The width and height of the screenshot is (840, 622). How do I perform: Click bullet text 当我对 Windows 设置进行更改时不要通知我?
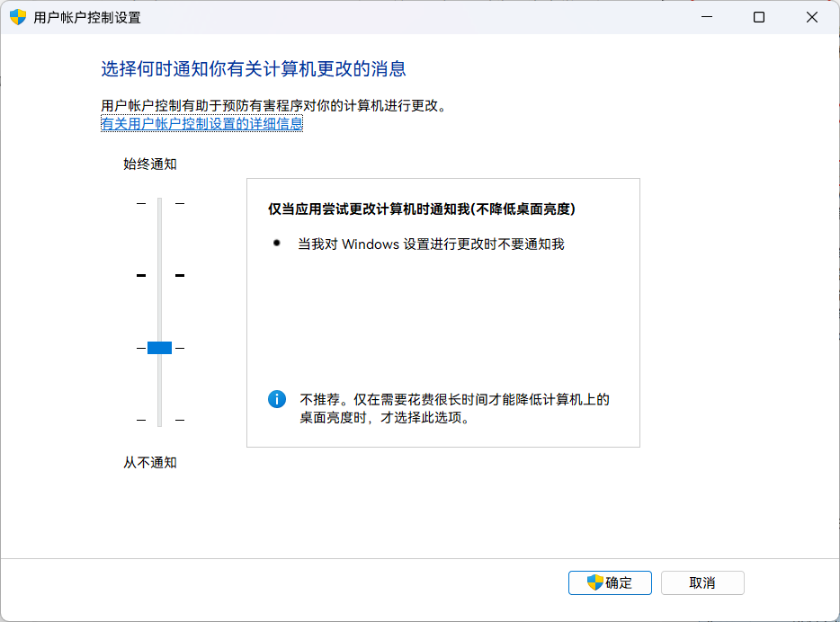pyautogui.click(x=432, y=244)
